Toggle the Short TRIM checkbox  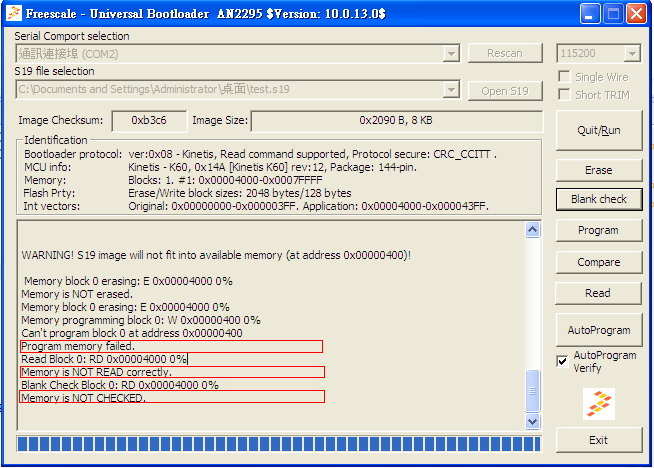564,95
